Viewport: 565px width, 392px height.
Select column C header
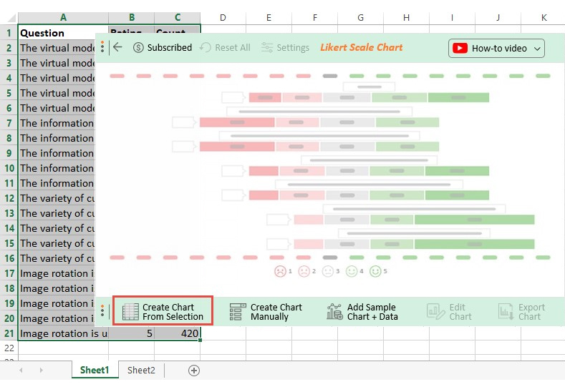pyautogui.click(x=178, y=18)
